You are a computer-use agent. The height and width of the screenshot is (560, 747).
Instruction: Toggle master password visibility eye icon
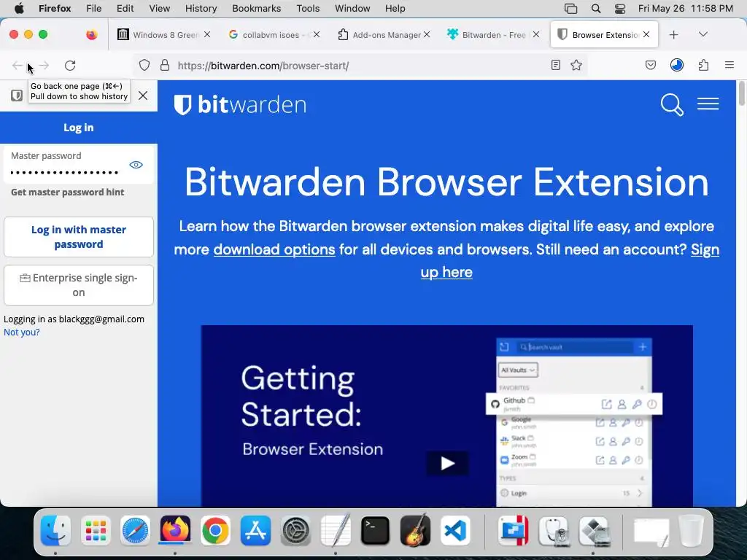[136, 165]
